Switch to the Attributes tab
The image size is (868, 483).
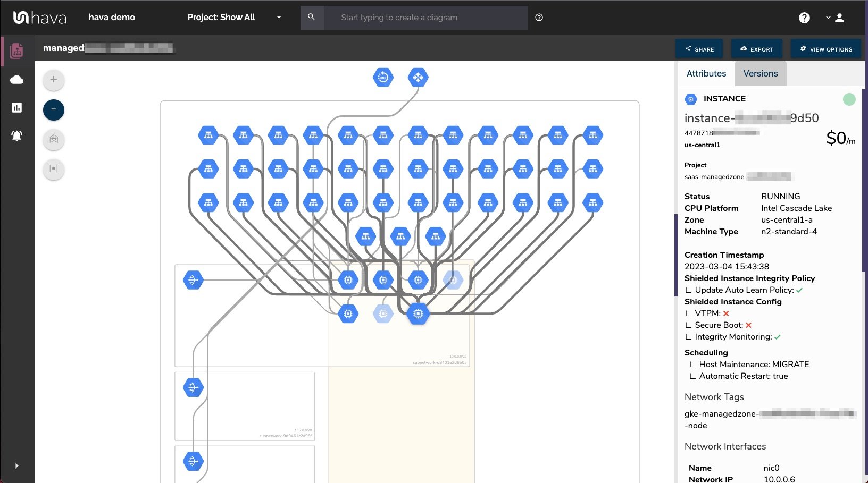[706, 73]
